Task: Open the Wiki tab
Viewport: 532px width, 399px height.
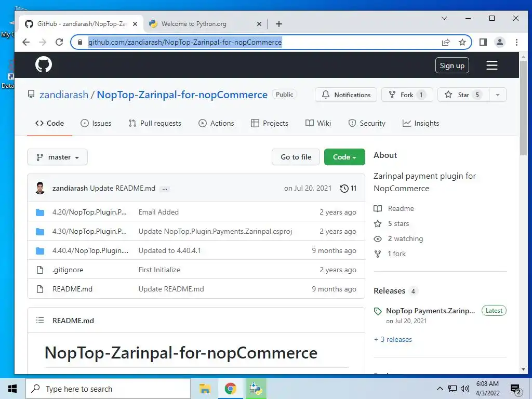Action: (318, 123)
